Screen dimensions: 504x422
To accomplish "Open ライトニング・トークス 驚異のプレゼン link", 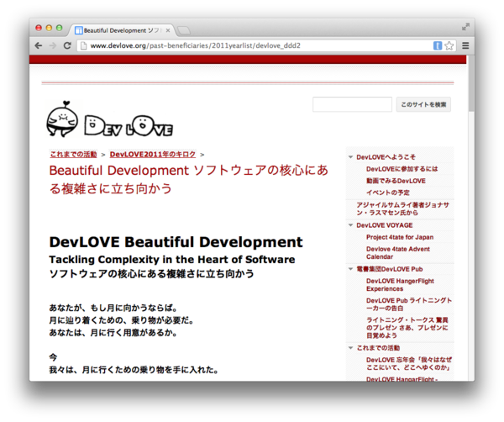I will [407, 328].
